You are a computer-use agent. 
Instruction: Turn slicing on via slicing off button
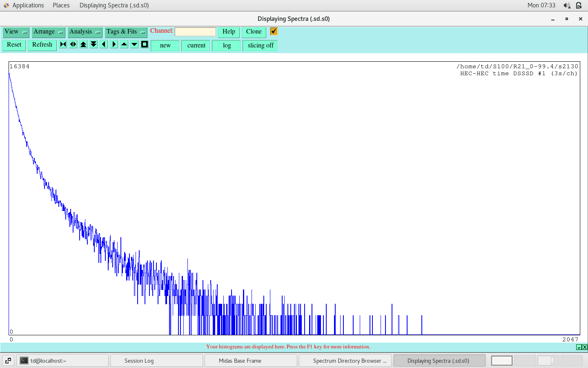260,45
